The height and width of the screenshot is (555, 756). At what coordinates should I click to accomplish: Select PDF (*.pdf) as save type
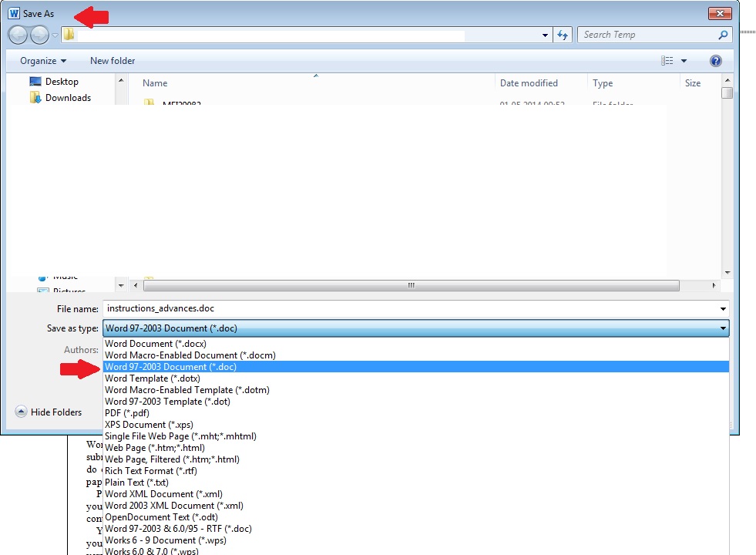[416, 413]
